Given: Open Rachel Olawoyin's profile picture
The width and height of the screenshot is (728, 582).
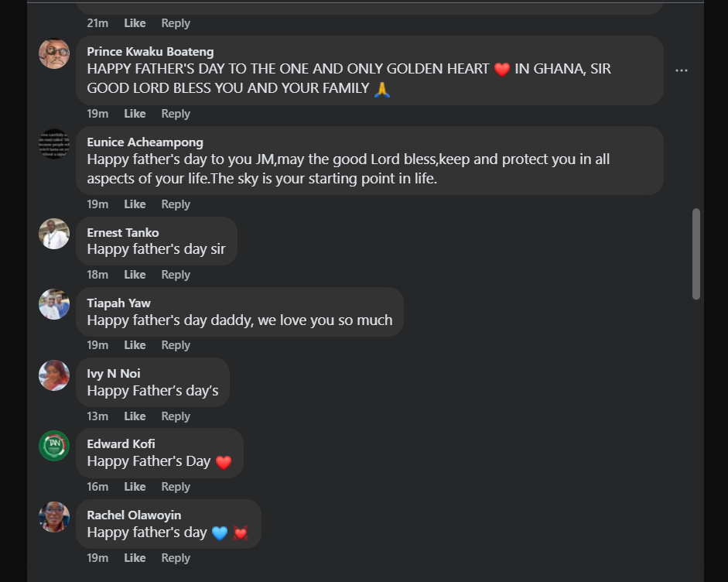Looking at the screenshot, I should pos(54,517).
